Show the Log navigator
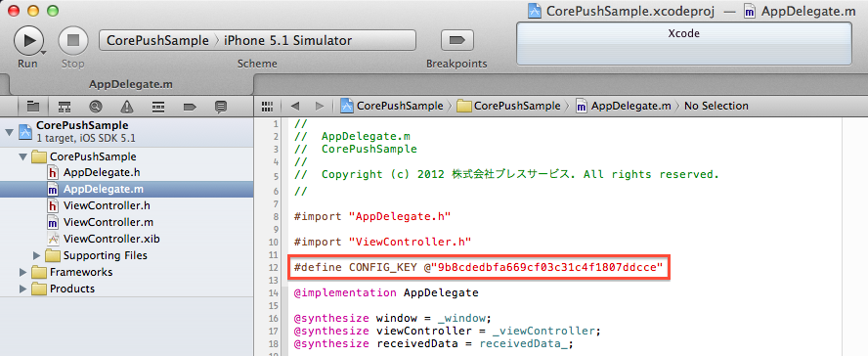 click(x=221, y=106)
